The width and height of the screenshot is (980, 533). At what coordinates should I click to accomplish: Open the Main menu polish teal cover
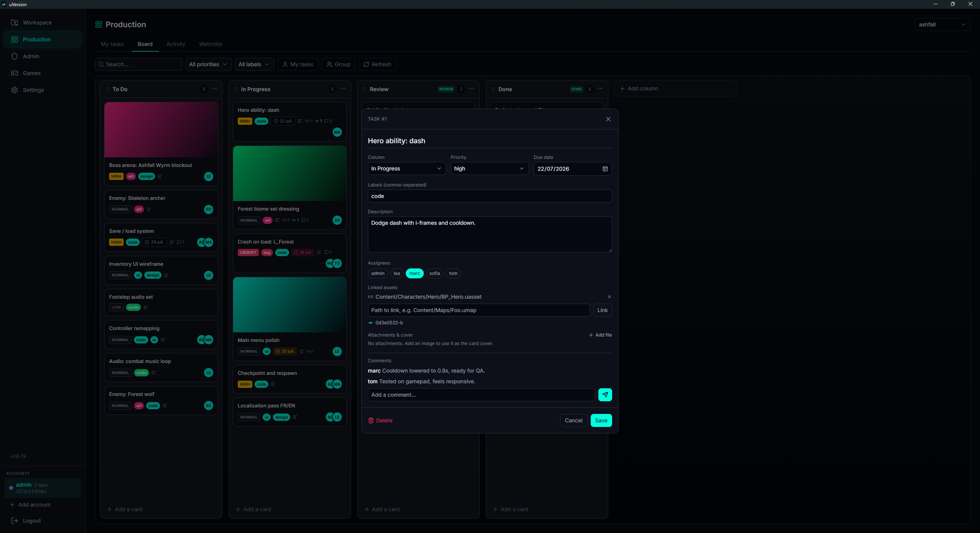(x=290, y=305)
